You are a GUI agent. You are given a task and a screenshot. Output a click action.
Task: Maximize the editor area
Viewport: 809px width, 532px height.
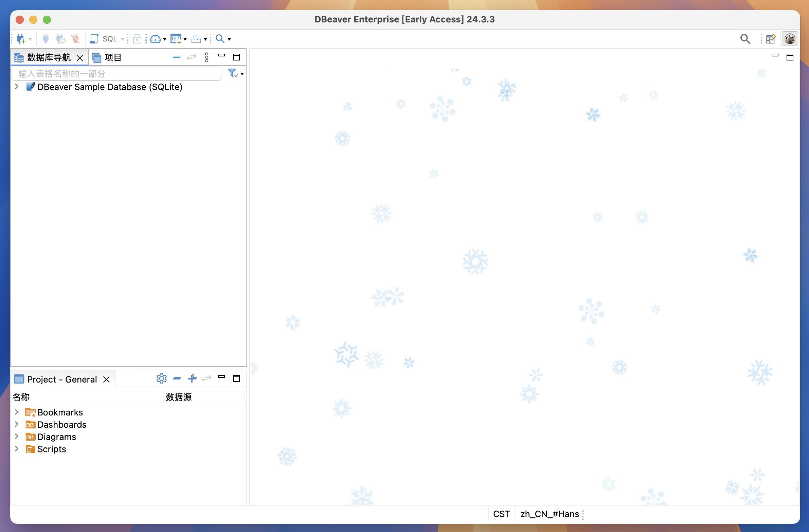(790, 57)
